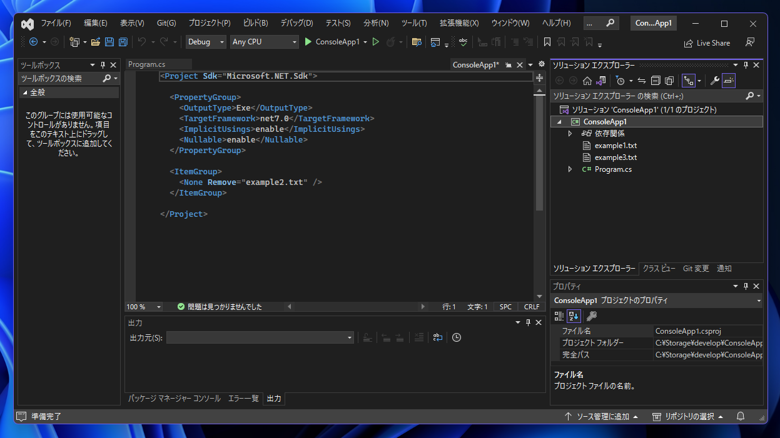Click the Home icon in Solution Explorer
Viewport: 780px width, 438px height.
click(587, 81)
